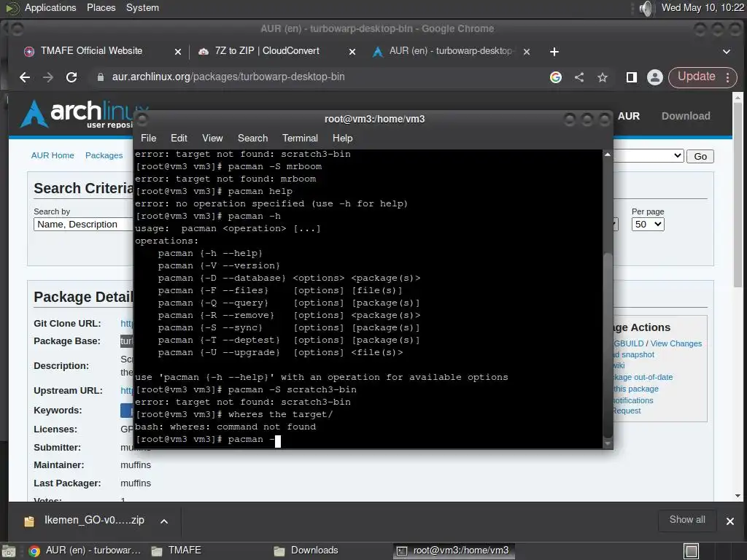Open Download nav link in header
Viewport: 747px width, 560px height.
coord(686,116)
